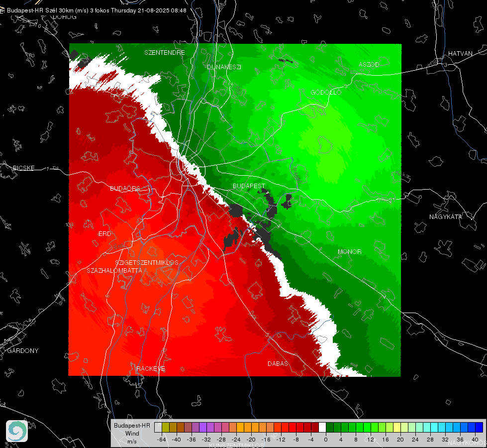The width and height of the screenshot is (487, 448).
Task: Click the GÖDÖLLŐ town label
Action: pyautogui.click(x=326, y=92)
